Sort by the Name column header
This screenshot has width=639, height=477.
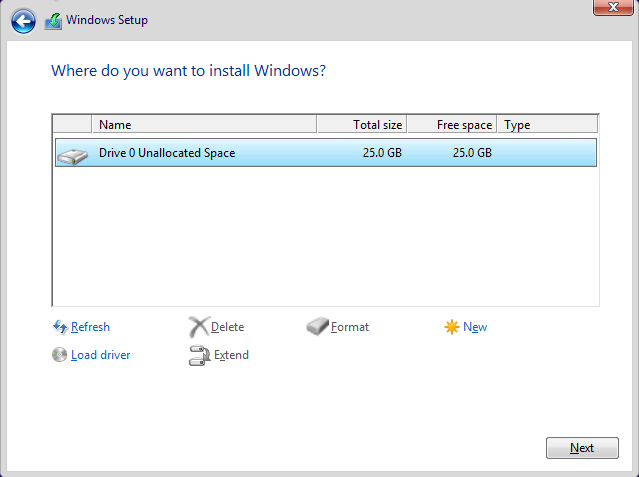205,124
